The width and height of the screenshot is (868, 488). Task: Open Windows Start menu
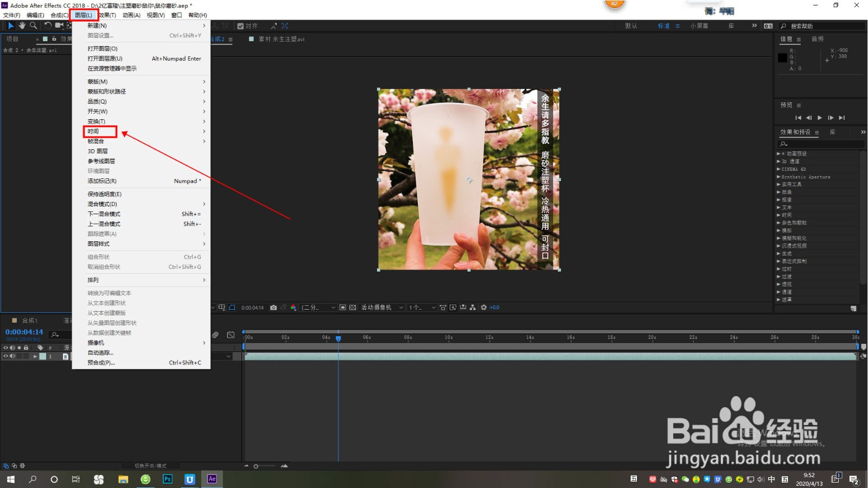click(x=10, y=479)
